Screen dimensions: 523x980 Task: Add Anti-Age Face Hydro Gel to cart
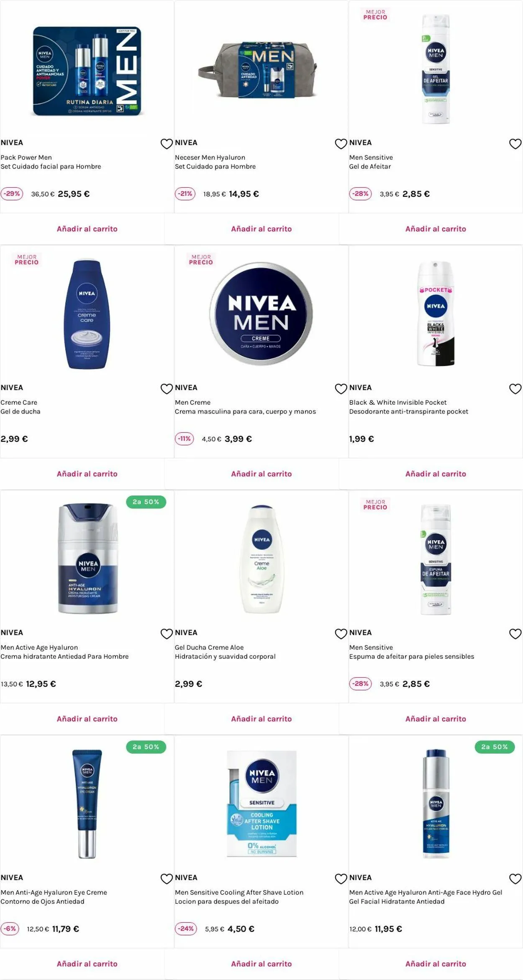[436, 964]
